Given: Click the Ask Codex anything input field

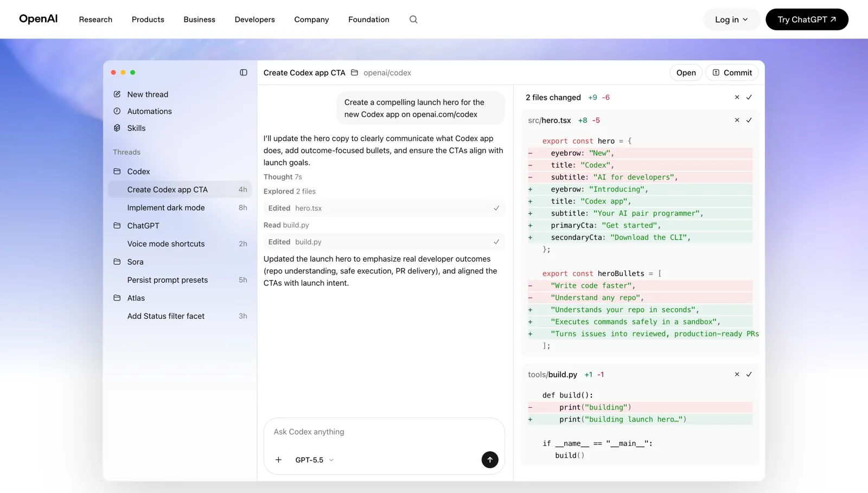Looking at the screenshot, I should tap(384, 432).
